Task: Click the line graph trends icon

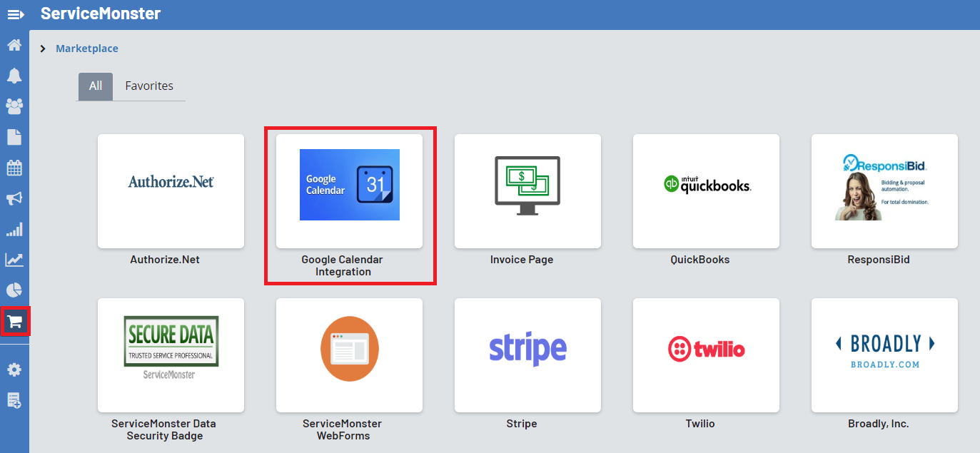Action: click(14, 260)
